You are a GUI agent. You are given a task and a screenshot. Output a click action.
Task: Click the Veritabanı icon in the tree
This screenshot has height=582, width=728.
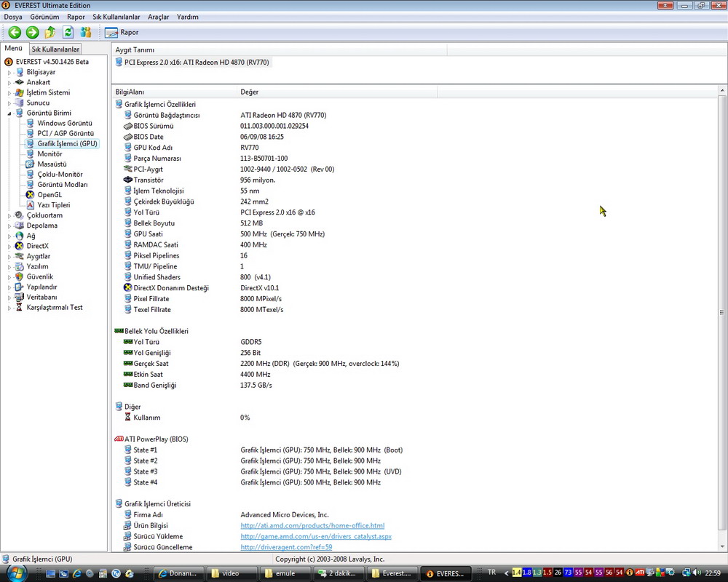[x=19, y=297]
